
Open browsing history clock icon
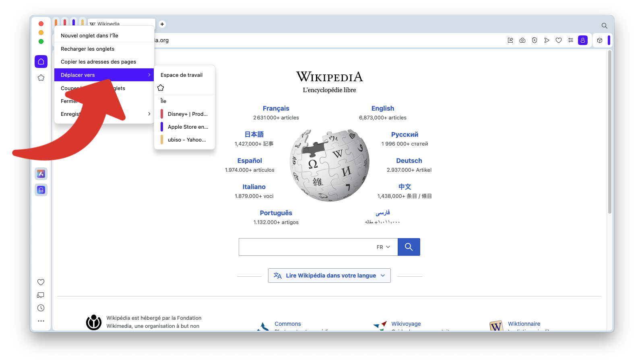(41, 308)
